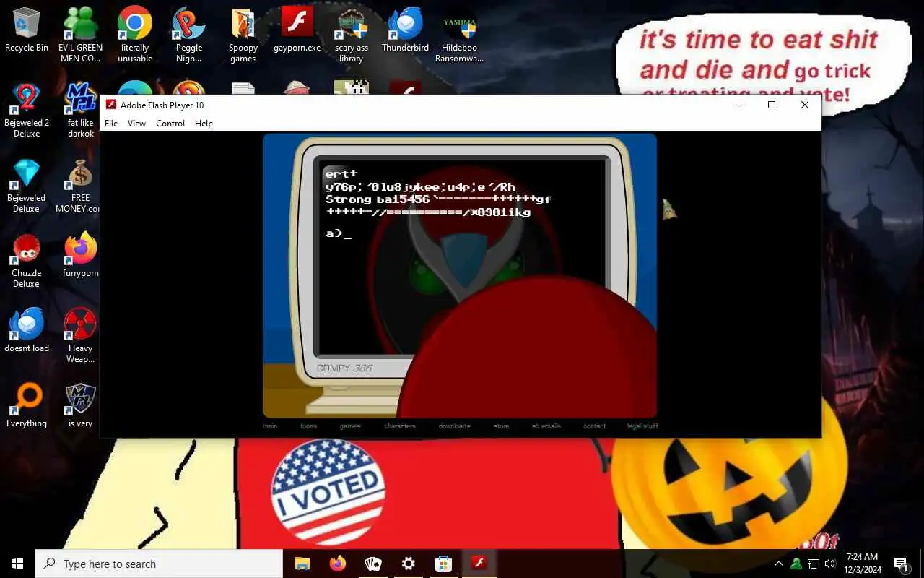Open EVIL GREEN MEN CO desktop shortcut

click(x=80, y=35)
